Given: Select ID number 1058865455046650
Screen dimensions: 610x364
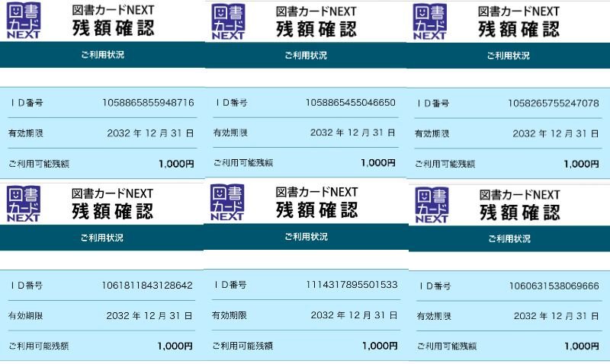Looking at the screenshot, I should [350, 103].
